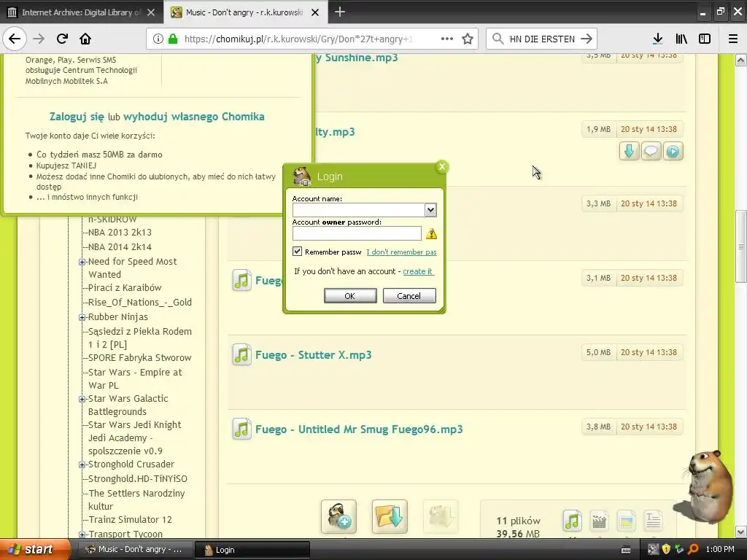This screenshot has width=747, height=560.
Task: Open the Downloads toolbar icon
Action: (657, 39)
